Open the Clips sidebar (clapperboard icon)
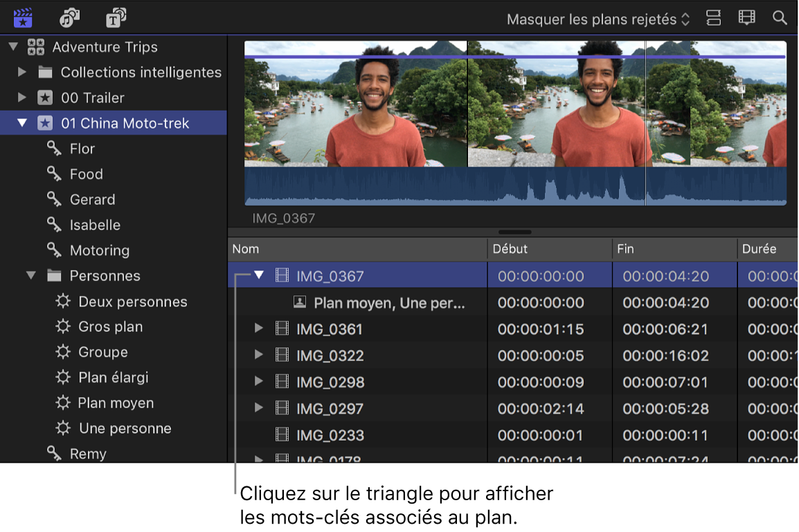 coord(21,18)
